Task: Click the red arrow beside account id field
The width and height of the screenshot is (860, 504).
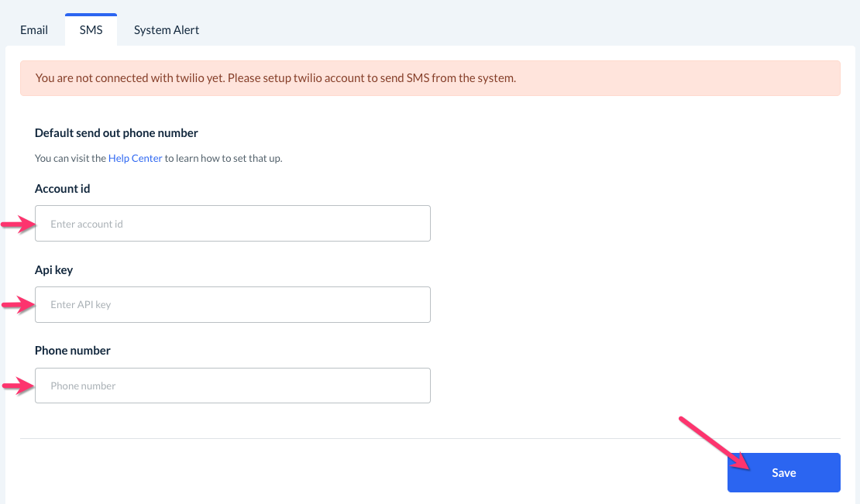Action: pyautogui.click(x=18, y=225)
